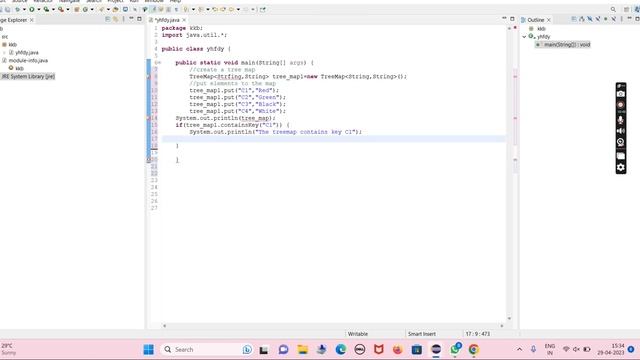Switch to the Outline view tab
Viewport: 640px width, 360px height.
(536, 20)
